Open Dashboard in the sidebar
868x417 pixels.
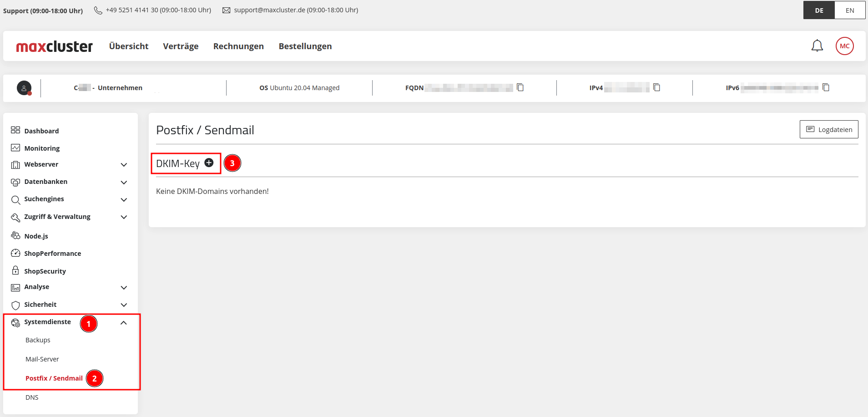pyautogui.click(x=41, y=131)
